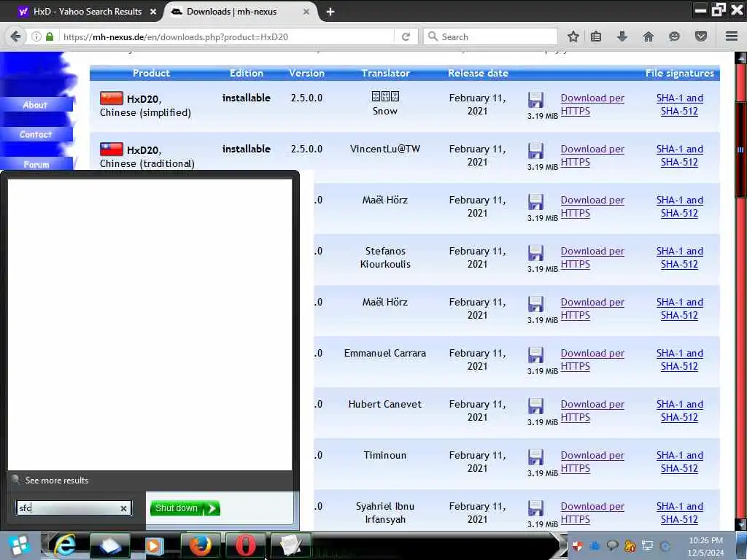Clear the Start menu search with the X
The image size is (747, 560).
pos(123,508)
